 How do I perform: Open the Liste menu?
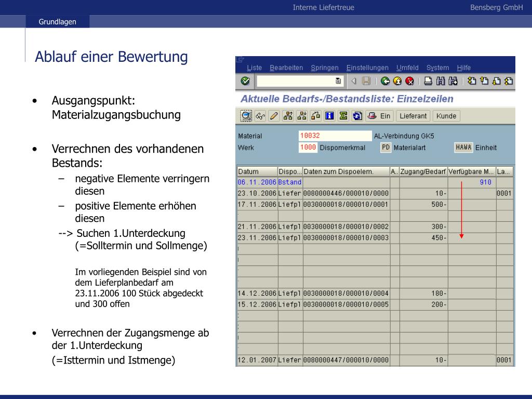pos(254,68)
